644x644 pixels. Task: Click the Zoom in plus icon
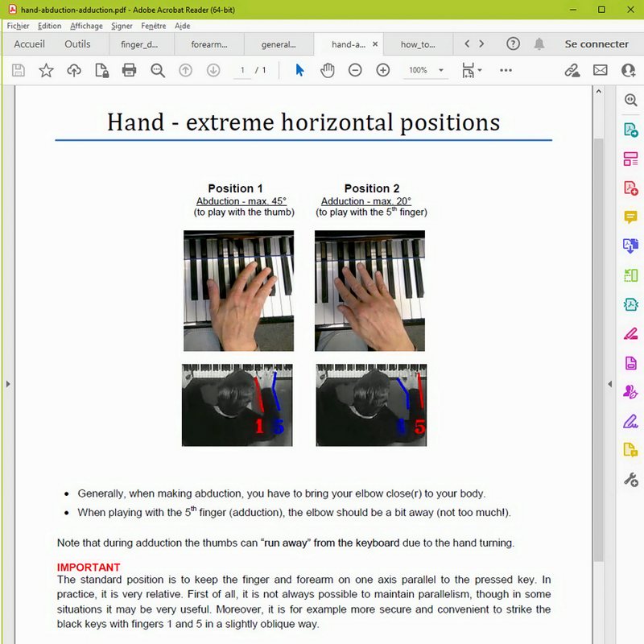coord(383,71)
